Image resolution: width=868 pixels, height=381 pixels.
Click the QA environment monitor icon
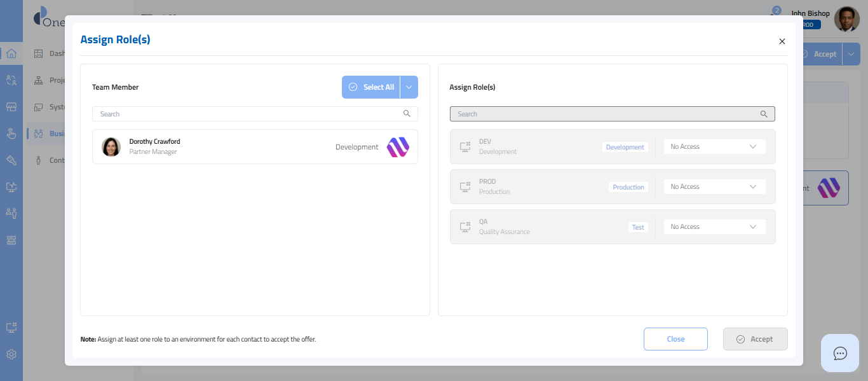click(x=465, y=227)
